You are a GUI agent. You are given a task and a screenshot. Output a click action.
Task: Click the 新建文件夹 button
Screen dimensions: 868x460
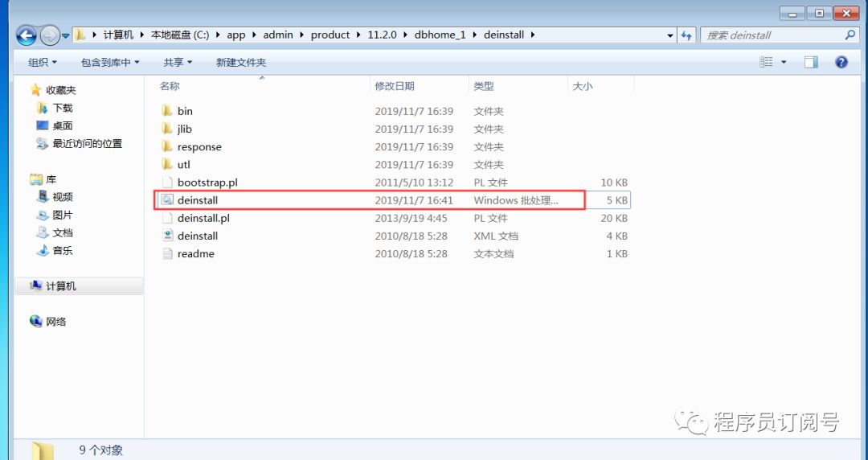click(241, 63)
